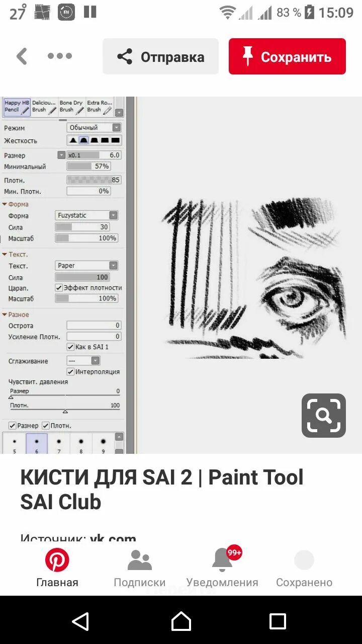Tap the Android recent apps square

[x=278, y=621]
